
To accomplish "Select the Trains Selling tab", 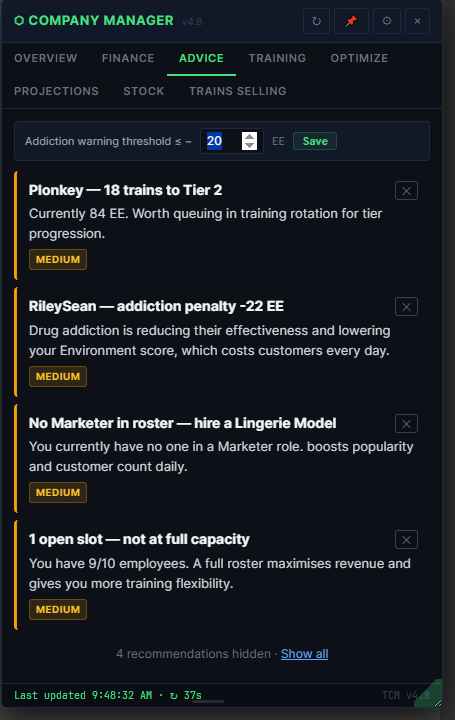I will coord(238,91).
